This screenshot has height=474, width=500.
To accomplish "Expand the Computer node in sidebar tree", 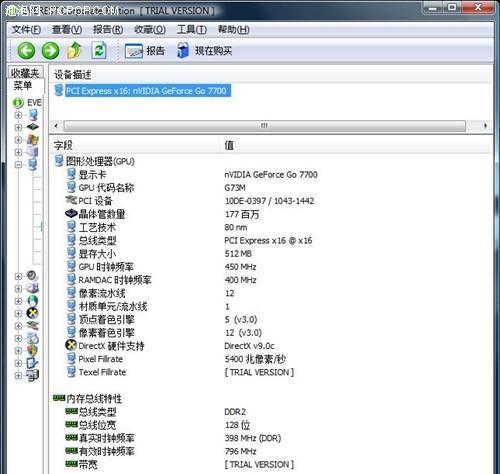I will pyautogui.click(x=18, y=115).
